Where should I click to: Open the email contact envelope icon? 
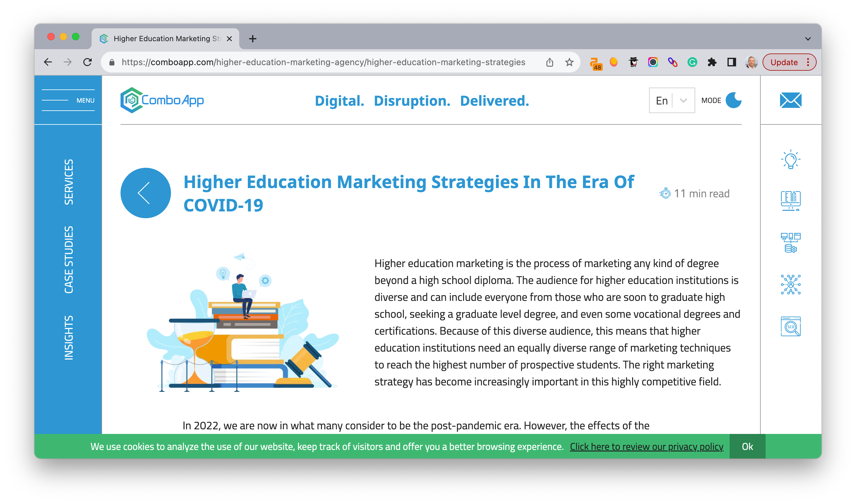pyautogui.click(x=791, y=100)
